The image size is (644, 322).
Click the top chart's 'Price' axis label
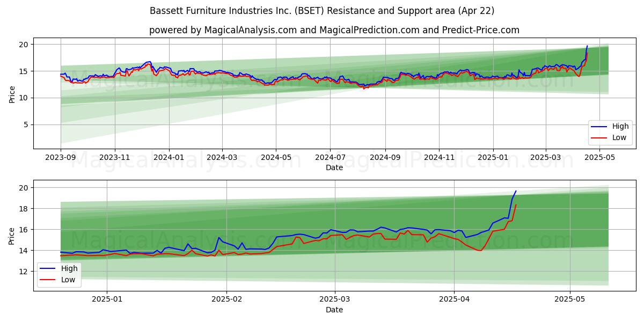[12, 95]
